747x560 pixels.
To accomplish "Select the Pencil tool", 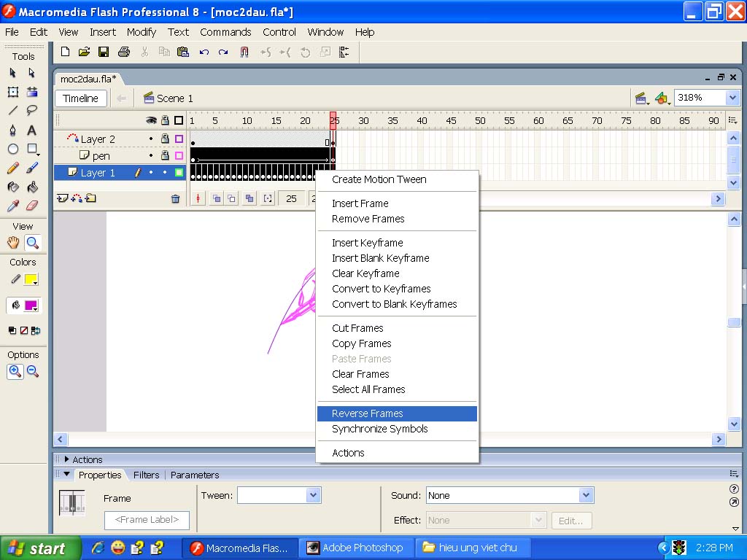I will (x=13, y=168).
